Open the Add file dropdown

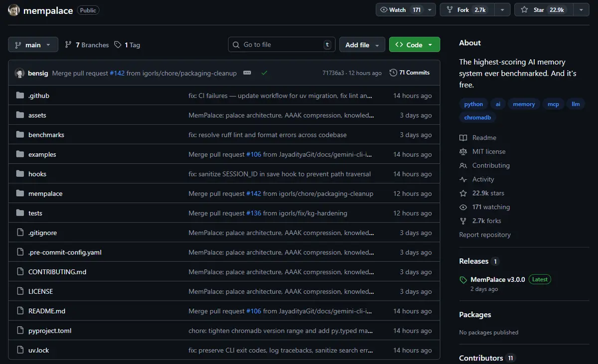point(362,45)
